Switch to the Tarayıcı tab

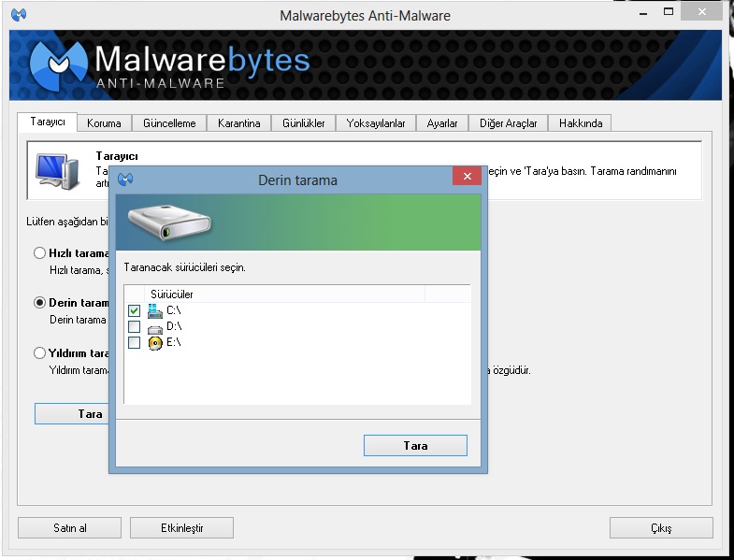pyautogui.click(x=48, y=122)
